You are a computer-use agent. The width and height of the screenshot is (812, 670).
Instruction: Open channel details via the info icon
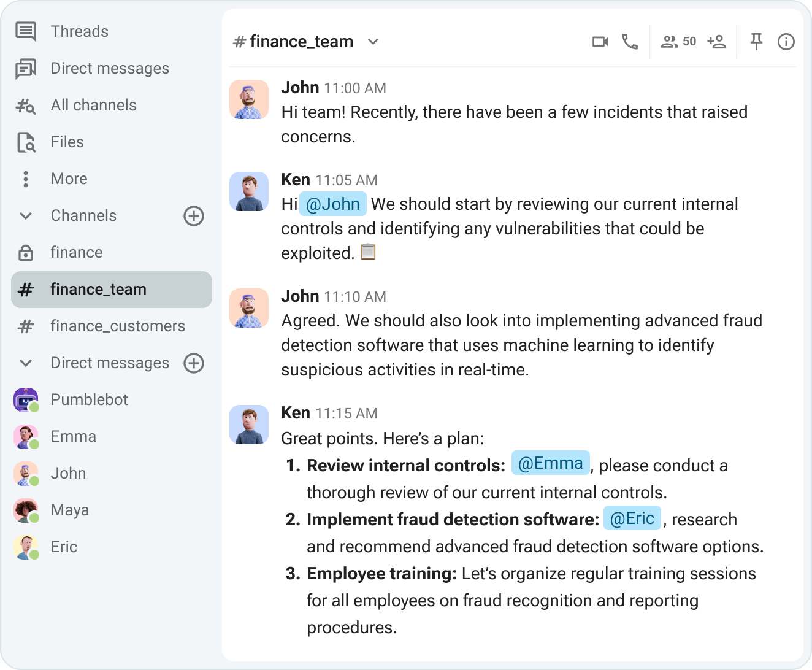(786, 42)
